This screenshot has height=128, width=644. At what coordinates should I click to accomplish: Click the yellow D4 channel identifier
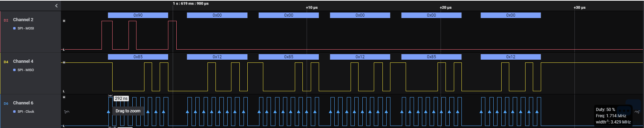tap(6, 62)
